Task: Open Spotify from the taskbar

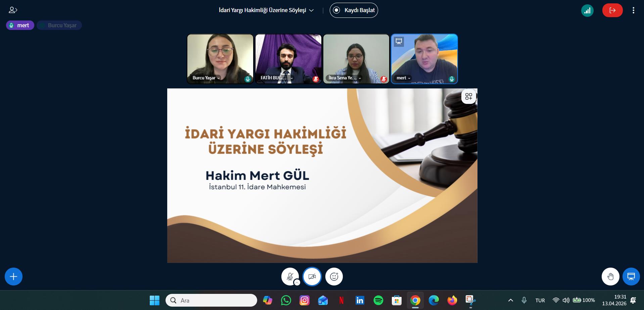Action: 378,300
